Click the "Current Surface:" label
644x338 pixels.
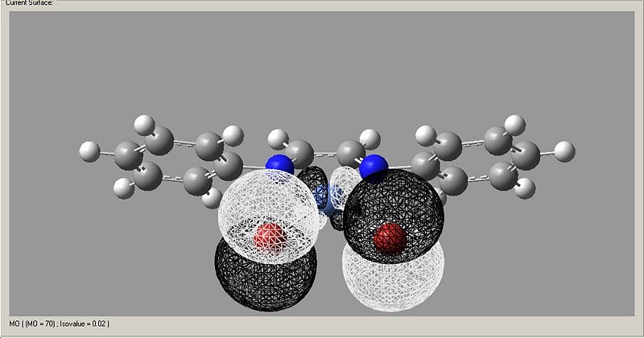(x=29, y=2)
